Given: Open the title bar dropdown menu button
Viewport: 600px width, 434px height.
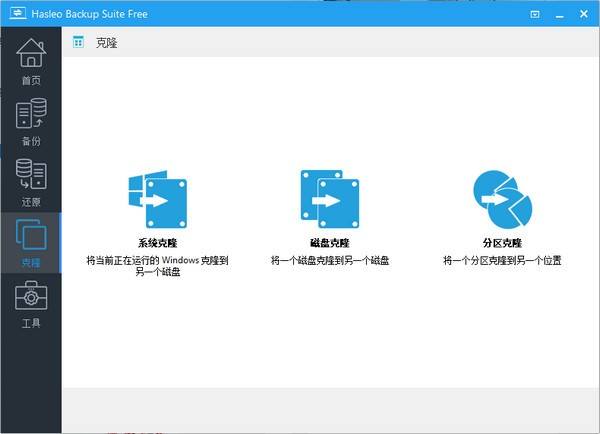Looking at the screenshot, I should 535,14.
